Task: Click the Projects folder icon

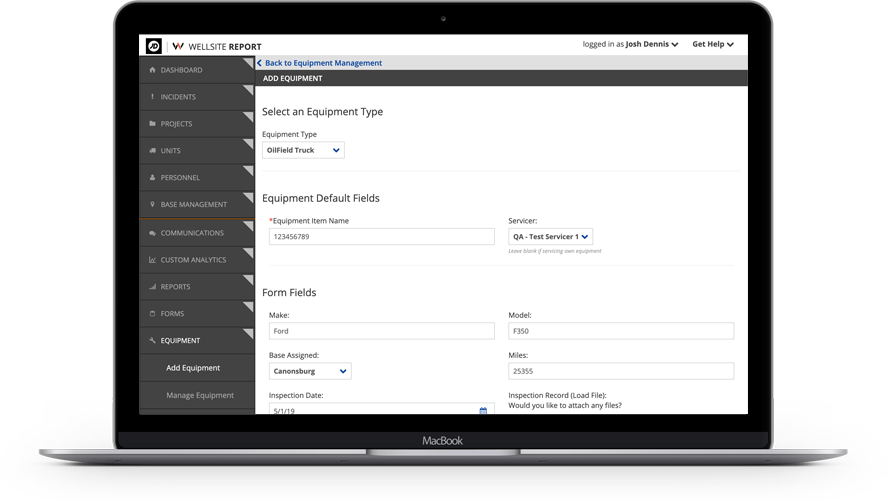Action: click(x=153, y=124)
